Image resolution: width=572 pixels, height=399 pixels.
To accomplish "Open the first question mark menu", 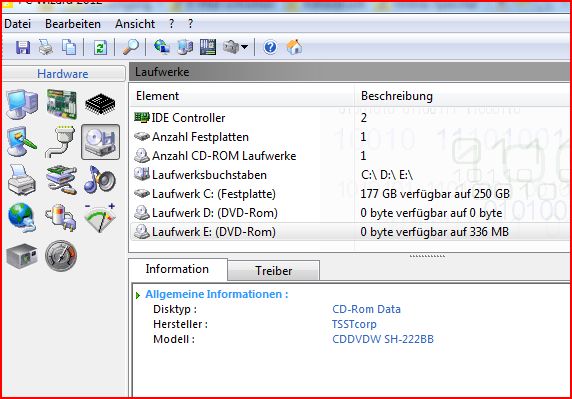I will pyautogui.click(x=171, y=24).
